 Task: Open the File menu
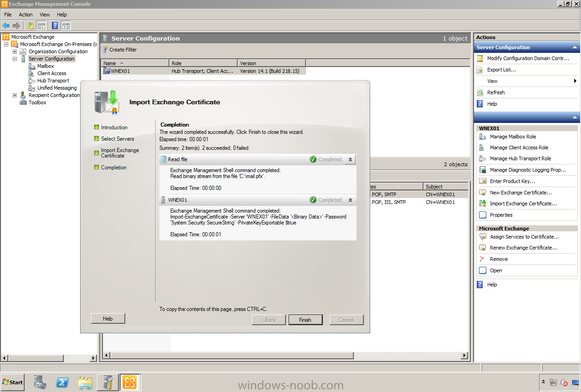coord(8,15)
